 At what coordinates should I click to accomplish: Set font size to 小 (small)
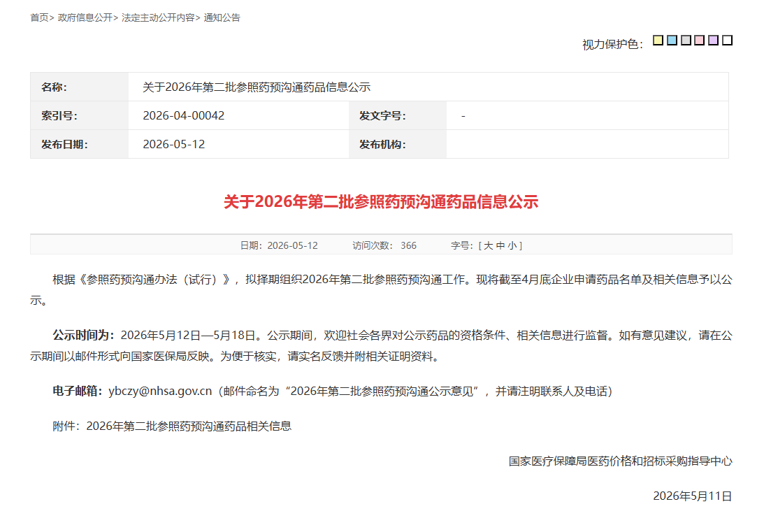tap(512, 245)
